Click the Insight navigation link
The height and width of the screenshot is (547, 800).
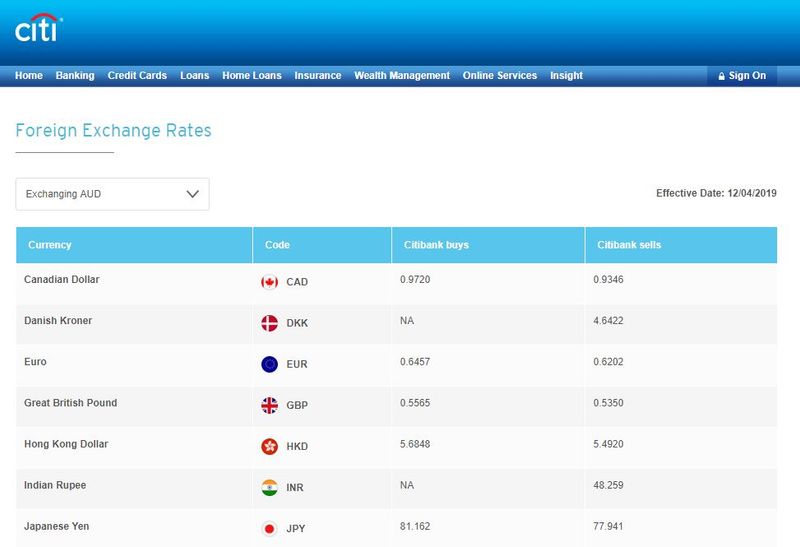pyautogui.click(x=566, y=76)
